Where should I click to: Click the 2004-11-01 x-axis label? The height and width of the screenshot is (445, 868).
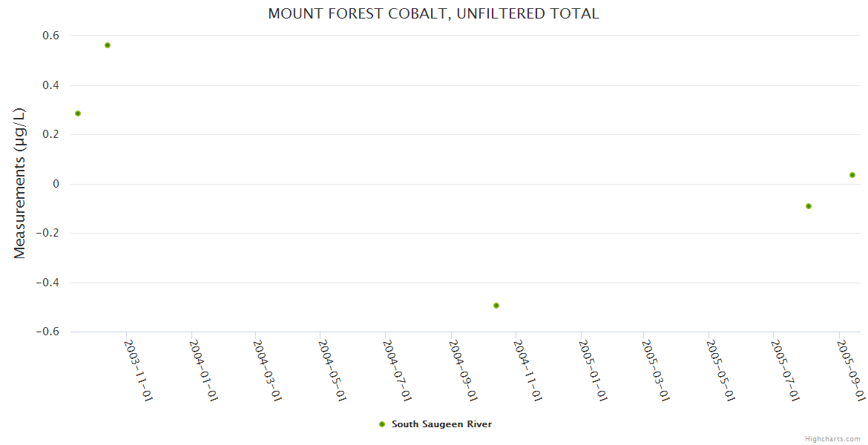(528, 370)
